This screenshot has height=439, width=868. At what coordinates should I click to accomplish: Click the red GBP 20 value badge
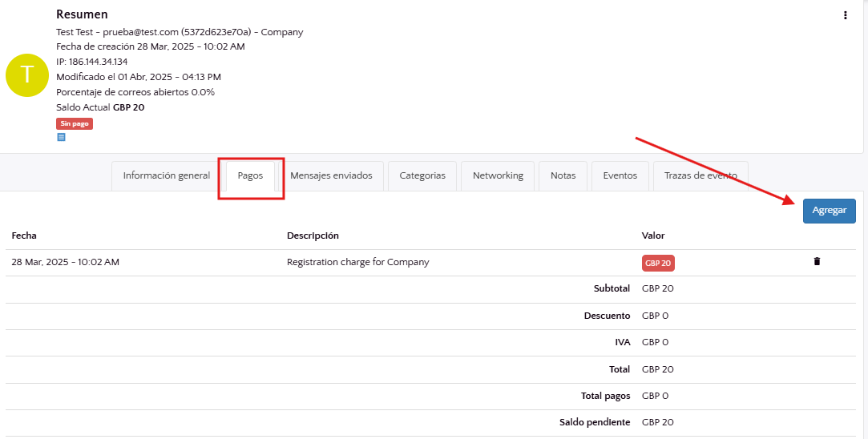pos(657,263)
